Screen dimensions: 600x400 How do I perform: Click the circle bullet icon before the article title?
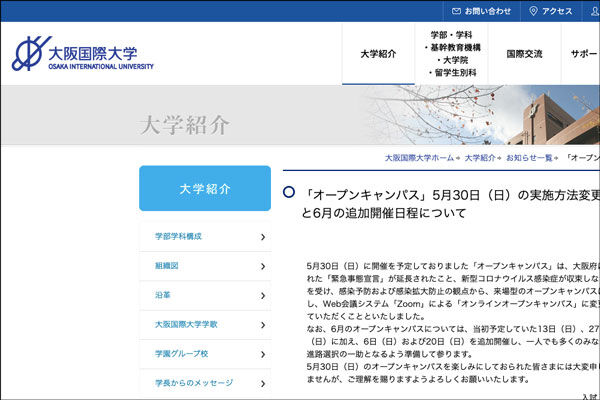[289, 192]
